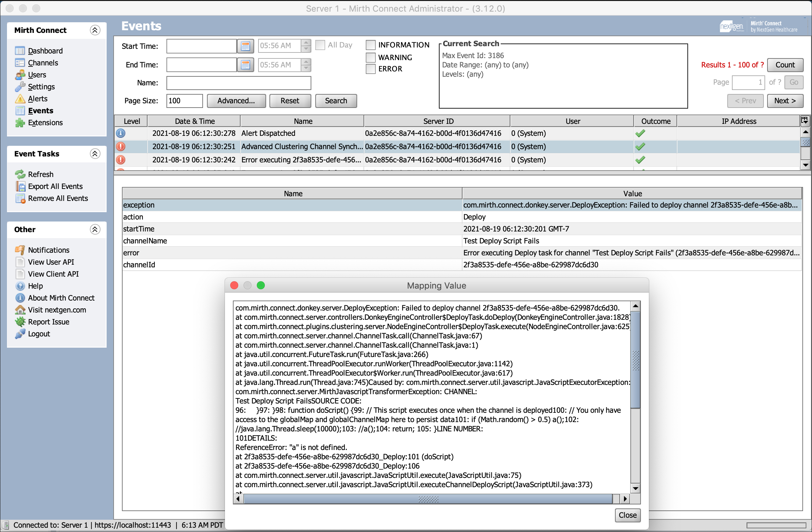Click the Refresh arrows icon

(x=20, y=174)
